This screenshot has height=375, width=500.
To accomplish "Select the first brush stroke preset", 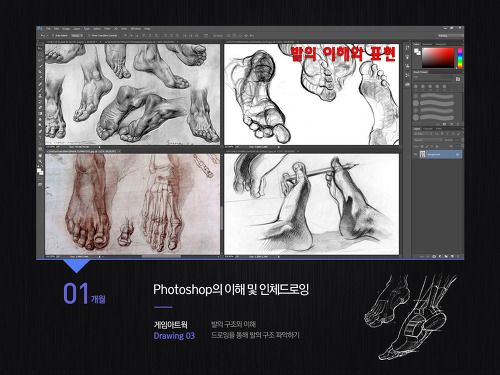I will coord(437,96).
